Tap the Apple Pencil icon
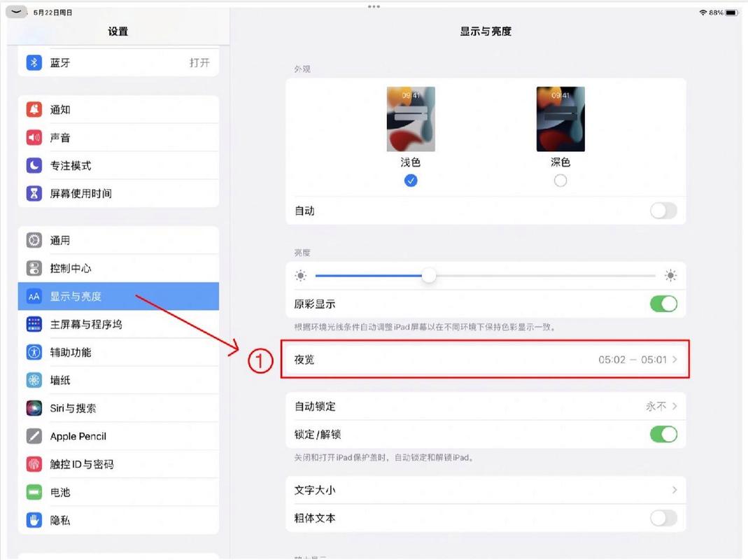The width and height of the screenshot is (748, 560). coord(34,436)
